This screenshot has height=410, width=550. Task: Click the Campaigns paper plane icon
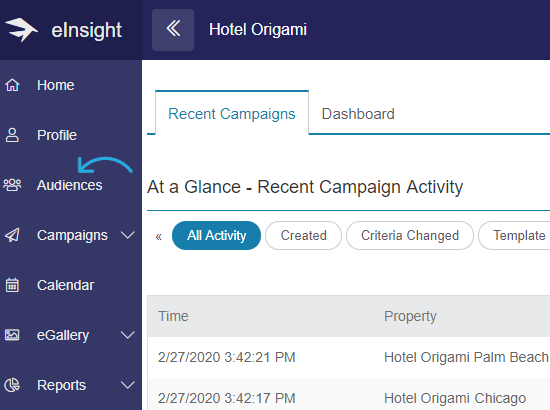12,235
